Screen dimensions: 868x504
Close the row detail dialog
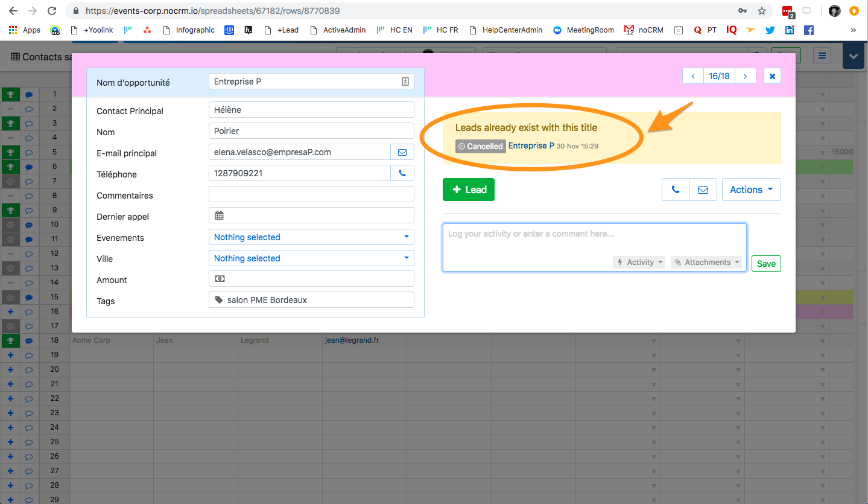point(772,76)
